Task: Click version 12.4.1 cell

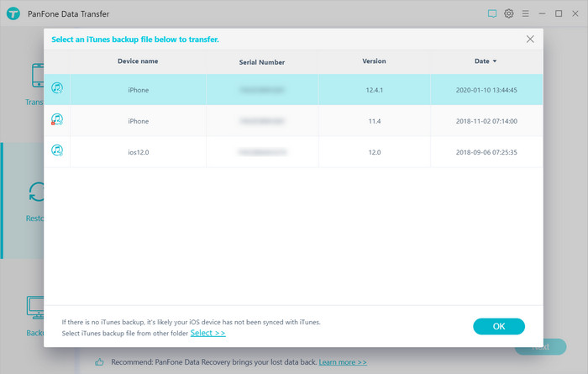Action: tap(375, 90)
